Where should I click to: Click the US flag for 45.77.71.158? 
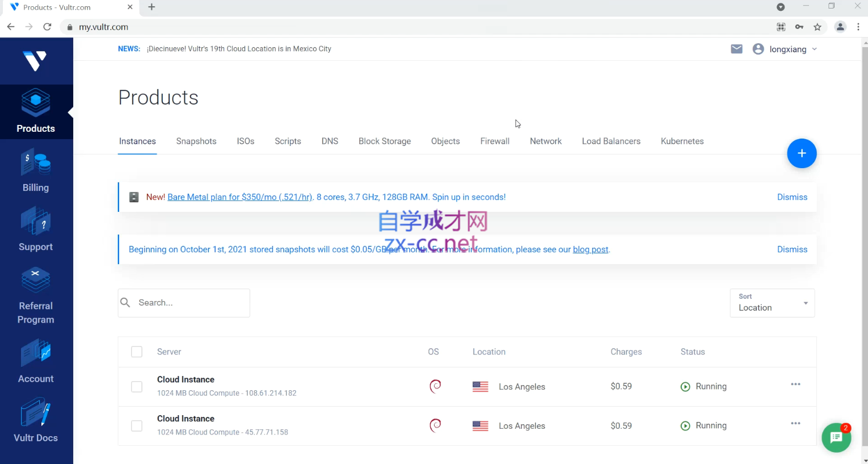click(x=481, y=426)
